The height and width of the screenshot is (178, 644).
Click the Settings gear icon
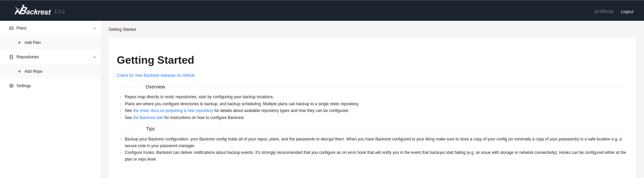click(11, 86)
